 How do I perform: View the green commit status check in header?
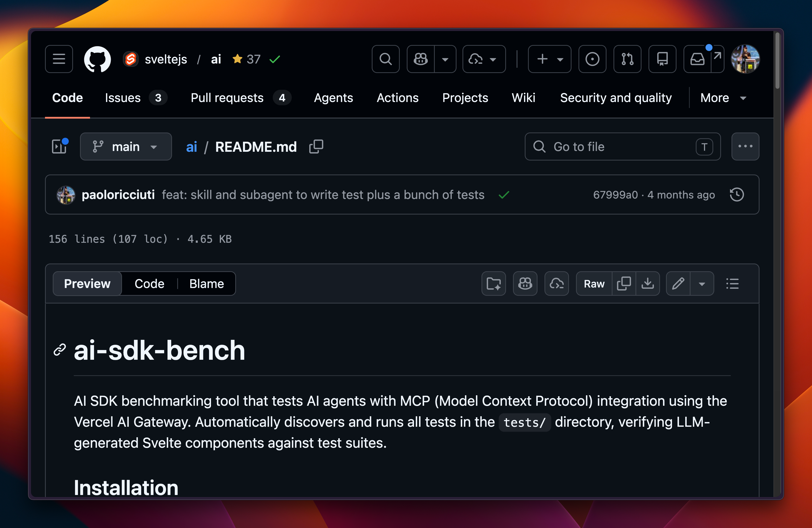click(x=275, y=59)
